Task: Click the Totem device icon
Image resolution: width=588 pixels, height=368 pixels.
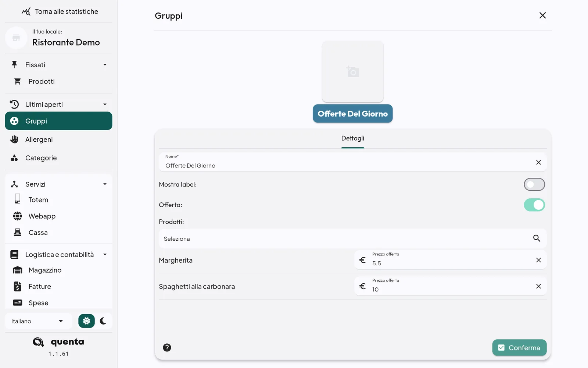Action: (17, 199)
